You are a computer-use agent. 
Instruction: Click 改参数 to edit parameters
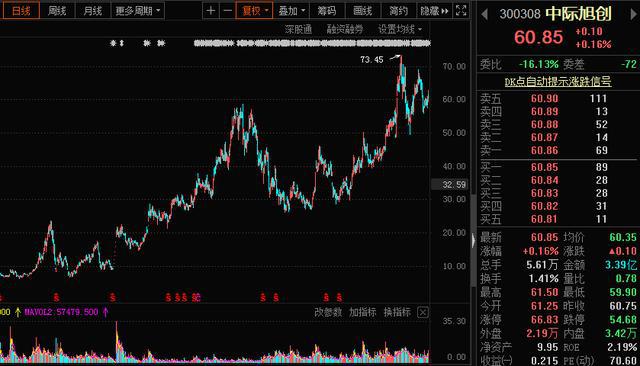tap(328, 313)
